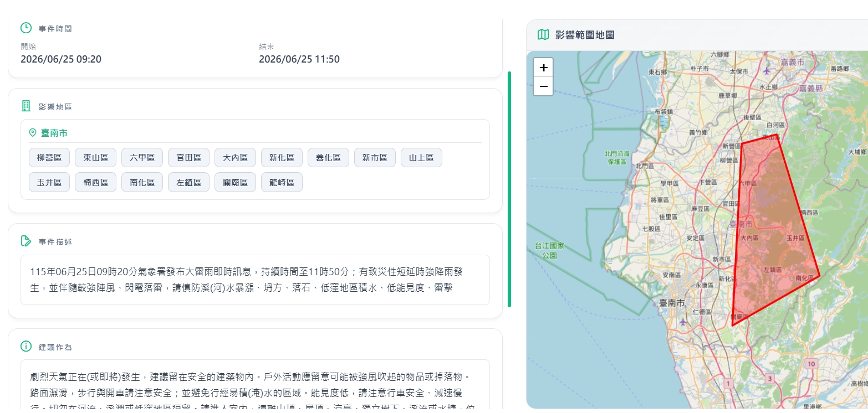This screenshot has height=413, width=868.
Task: Click the 事件時間 section heading
Action: pyautogui.click(x=55, y=29)
